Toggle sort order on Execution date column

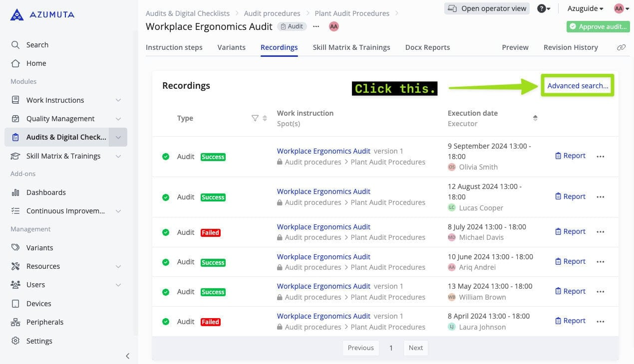tap(535, 118)
